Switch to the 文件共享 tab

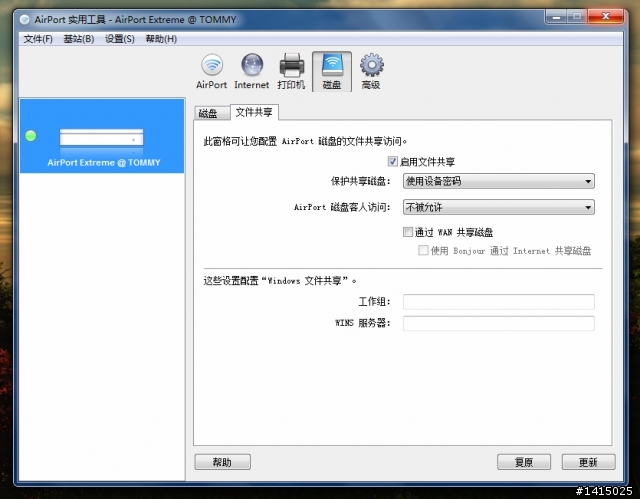(254, 112)
